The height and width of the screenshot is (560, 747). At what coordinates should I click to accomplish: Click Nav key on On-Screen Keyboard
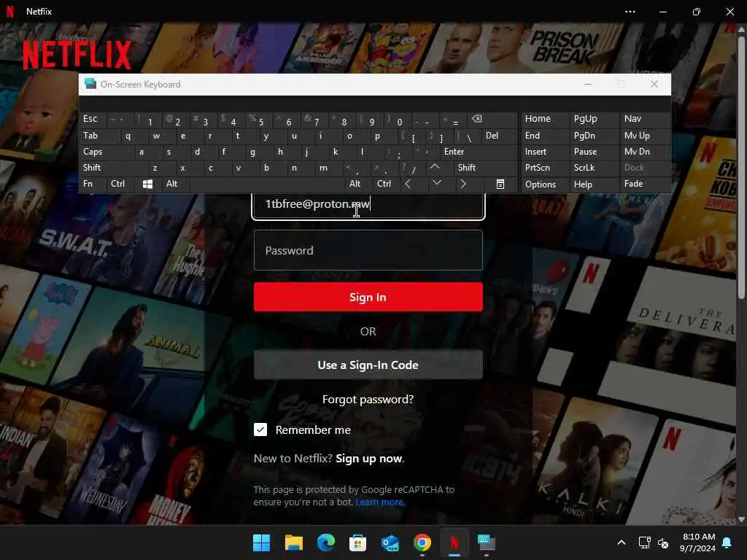pos(645,119)
